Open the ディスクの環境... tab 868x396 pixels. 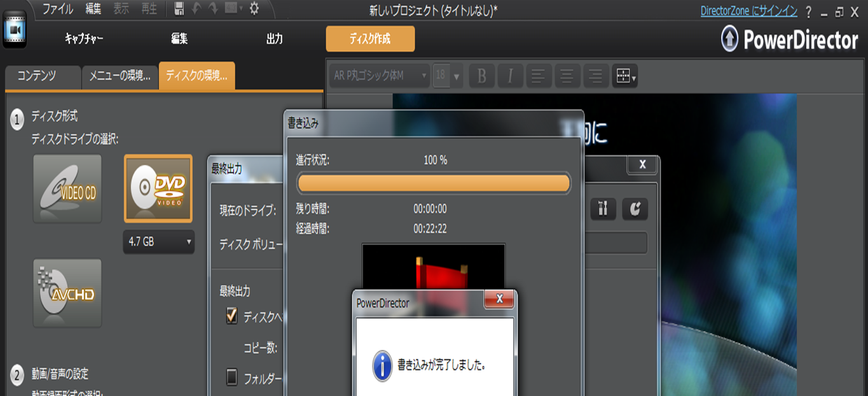tap(197, 76)
